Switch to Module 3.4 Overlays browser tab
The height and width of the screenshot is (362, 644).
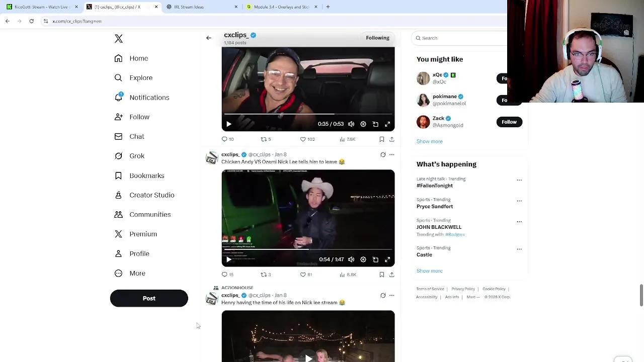click(282, 7)
